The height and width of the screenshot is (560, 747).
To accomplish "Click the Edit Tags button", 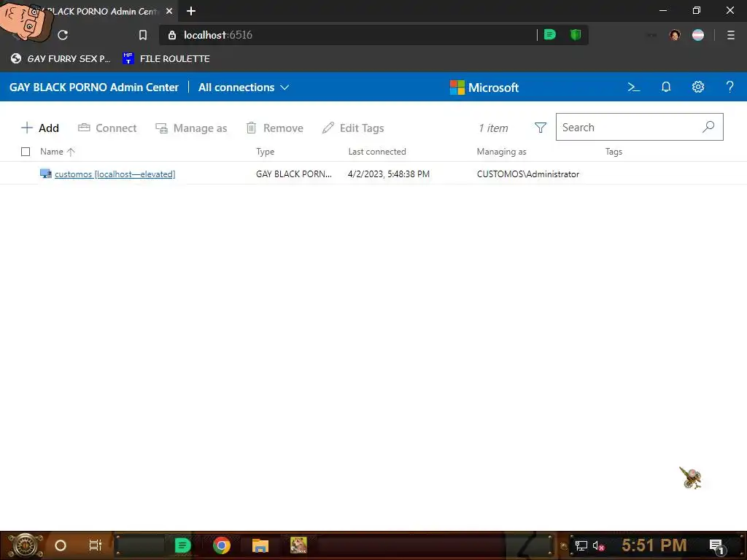I will pyautogui.click(x=353, y=128).
